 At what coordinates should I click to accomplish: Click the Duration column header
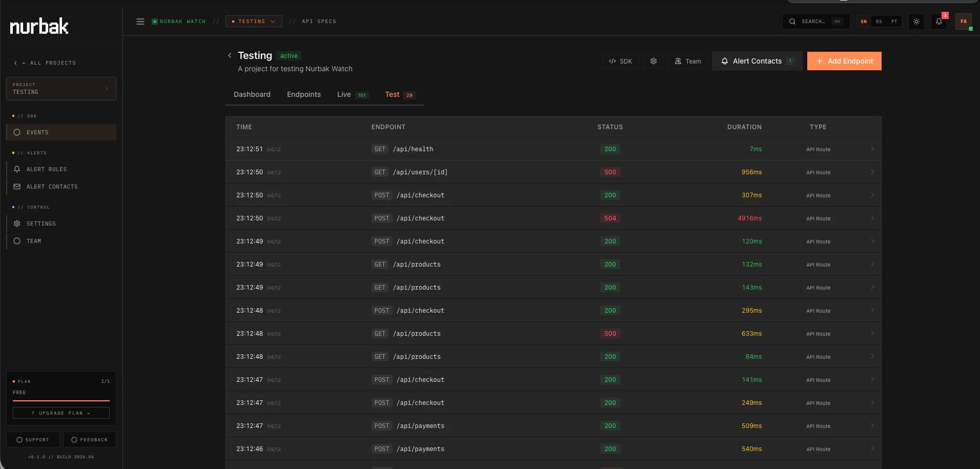744,127
